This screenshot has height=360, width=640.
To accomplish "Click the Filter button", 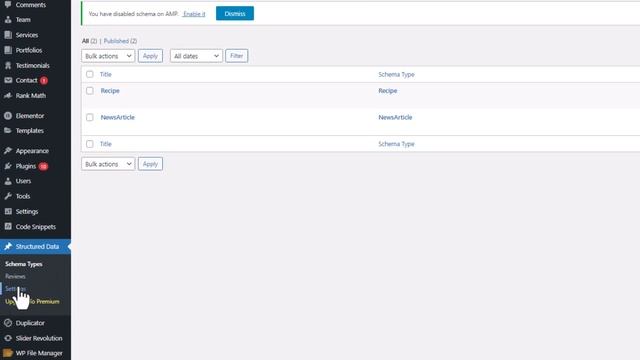I will tap(237, 56).
